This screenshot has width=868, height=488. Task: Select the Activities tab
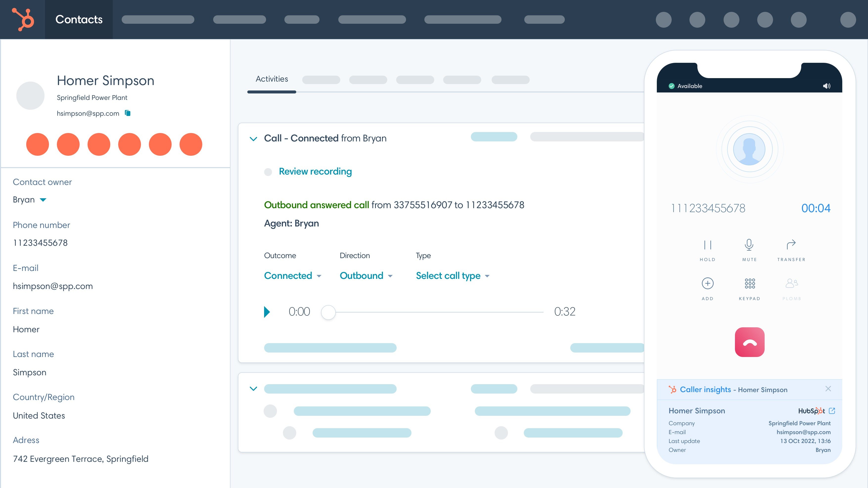pos(272,79)
